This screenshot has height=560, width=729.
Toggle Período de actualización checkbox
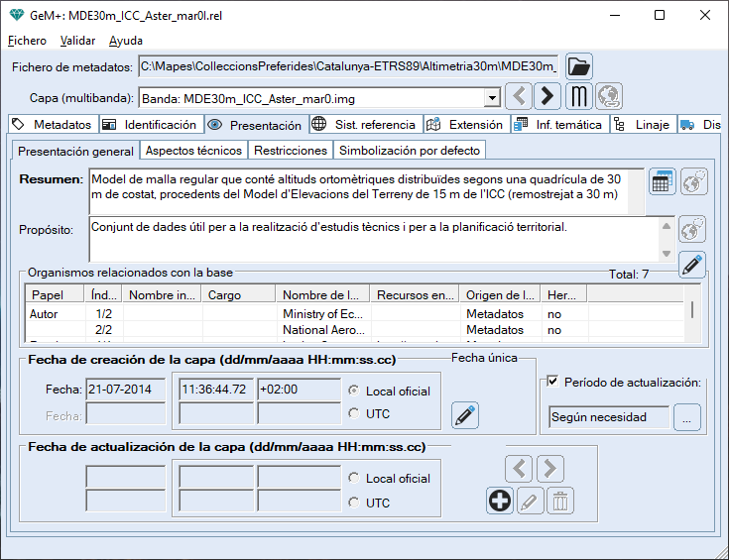(553, 382)
